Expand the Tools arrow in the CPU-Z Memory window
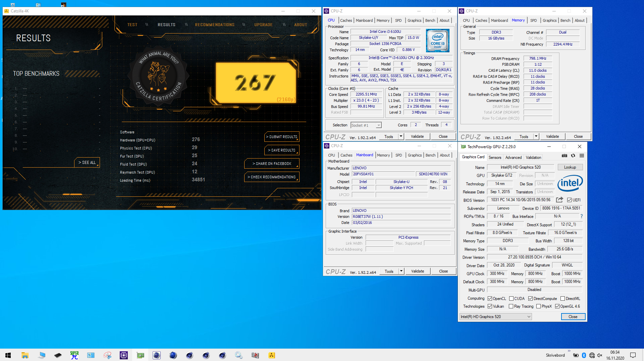 pos(536,136)
